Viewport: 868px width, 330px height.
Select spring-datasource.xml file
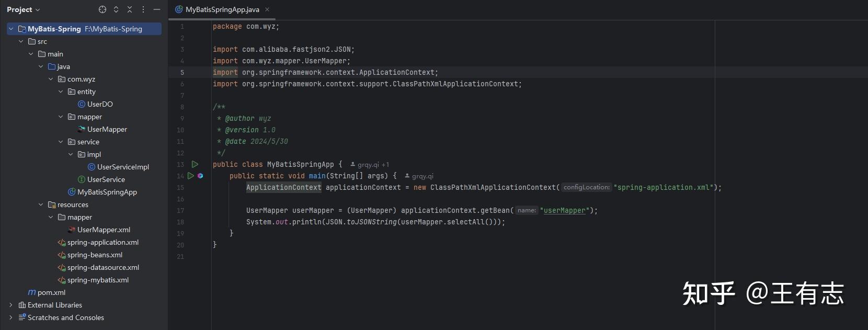pos(103,267)
